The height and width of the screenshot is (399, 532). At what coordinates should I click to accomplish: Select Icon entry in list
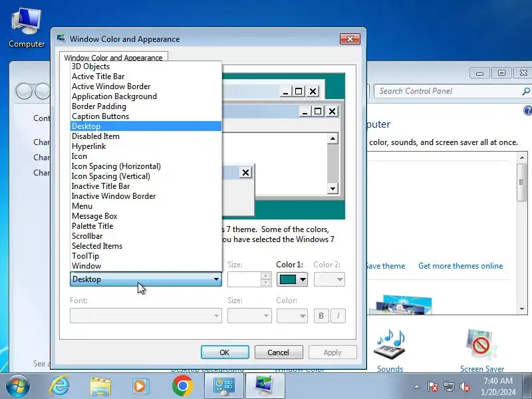(x=146, y=156)
